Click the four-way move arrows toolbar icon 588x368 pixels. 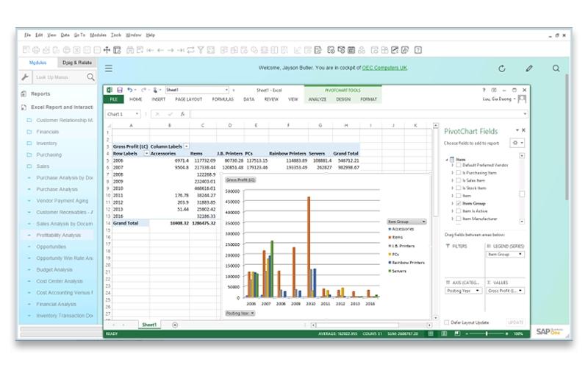(x=107, y=50)
